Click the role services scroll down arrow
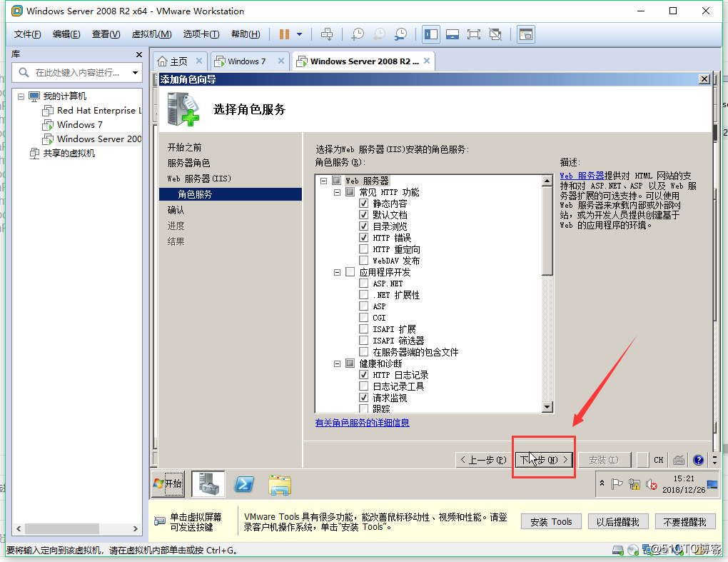 (547, 407)
